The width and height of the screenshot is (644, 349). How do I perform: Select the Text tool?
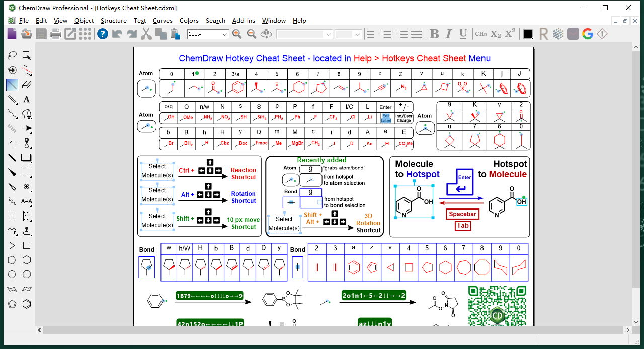click(x=27, y=99)
